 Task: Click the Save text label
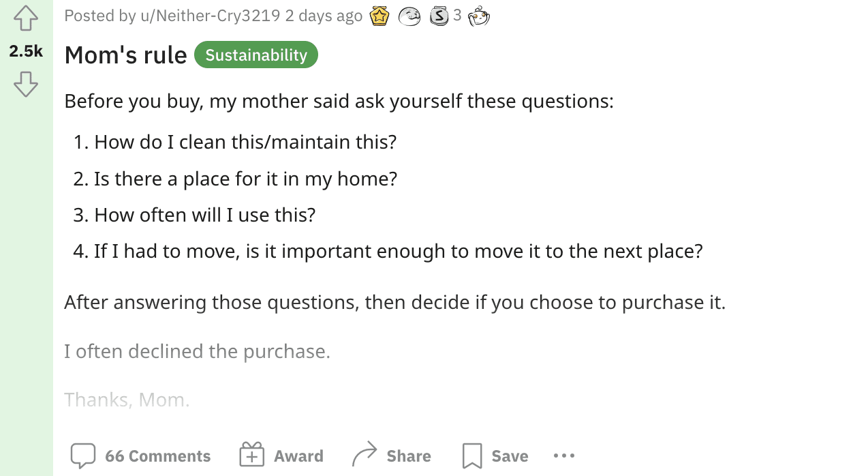[510, 456]
